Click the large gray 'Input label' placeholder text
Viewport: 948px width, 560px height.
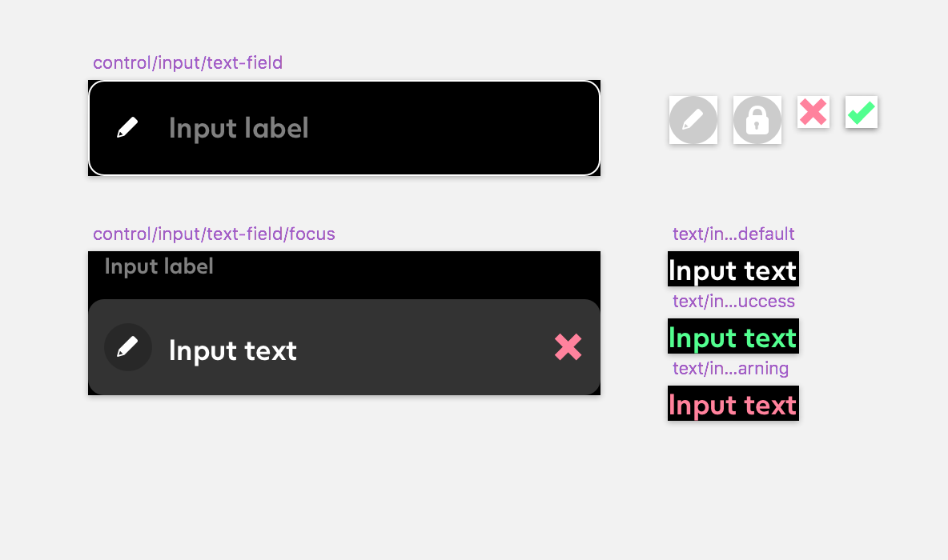coord(239,128)
